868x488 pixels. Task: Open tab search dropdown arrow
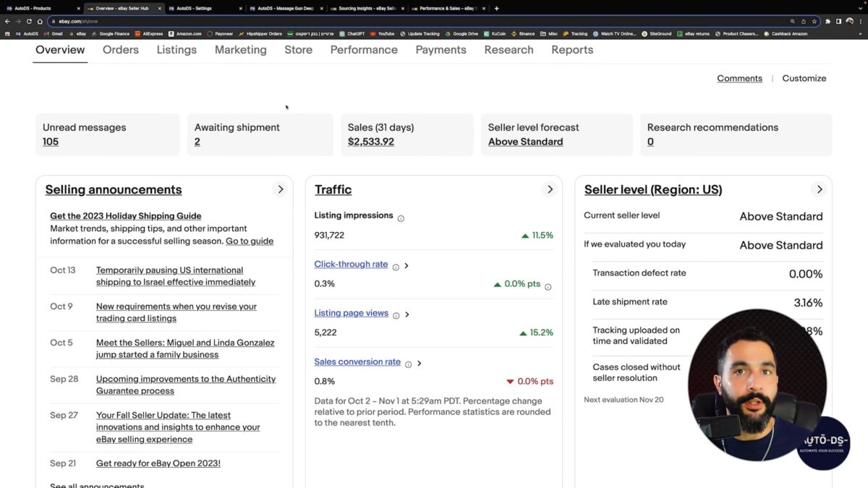click(x=859, y=8)
